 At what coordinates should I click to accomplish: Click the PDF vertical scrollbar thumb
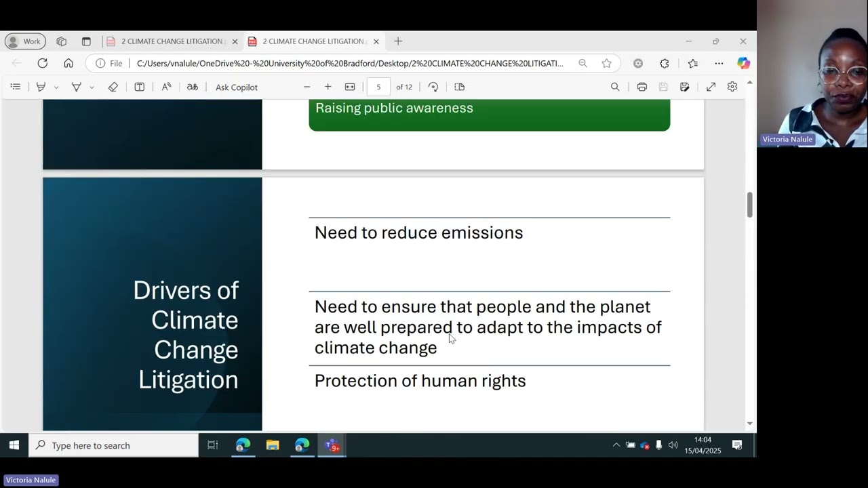[749, 205]
